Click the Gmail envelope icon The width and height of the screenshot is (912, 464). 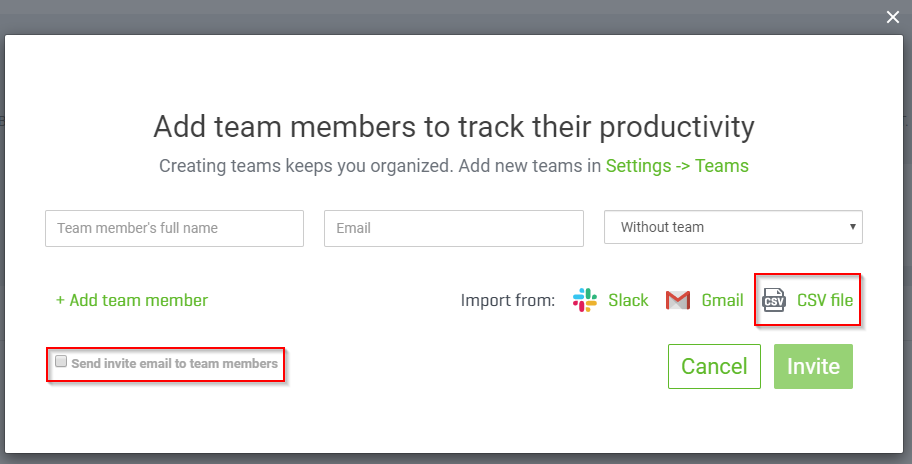coord(678,300)
